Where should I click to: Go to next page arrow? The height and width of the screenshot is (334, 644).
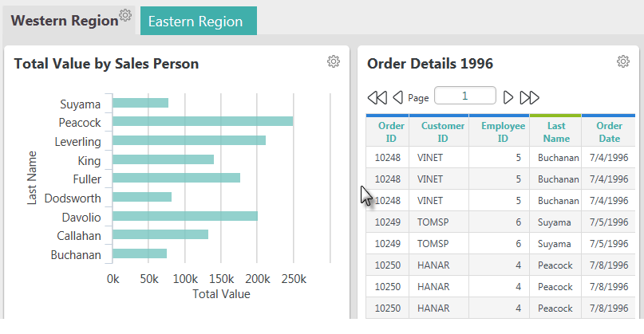point(508,98)
